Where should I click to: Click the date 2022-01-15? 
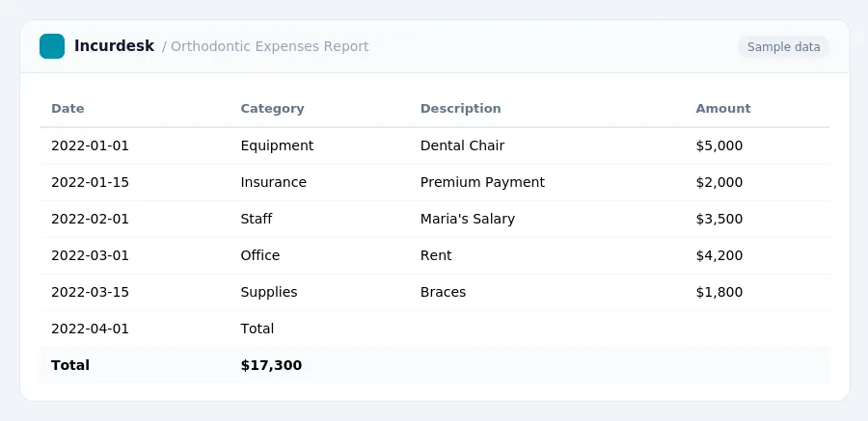90,182
